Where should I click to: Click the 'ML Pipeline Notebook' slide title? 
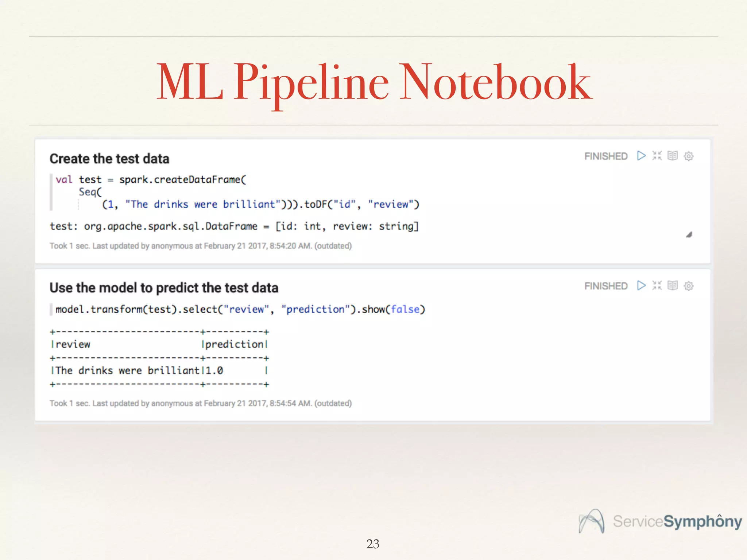[x=374, y=82]
